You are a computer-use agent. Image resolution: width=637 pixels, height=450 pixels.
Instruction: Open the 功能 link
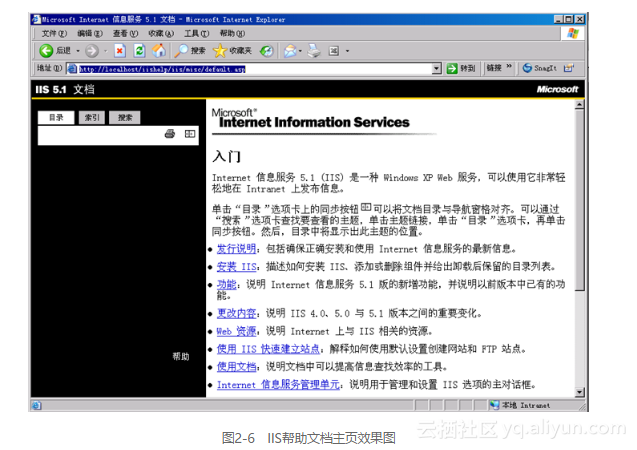226,284
